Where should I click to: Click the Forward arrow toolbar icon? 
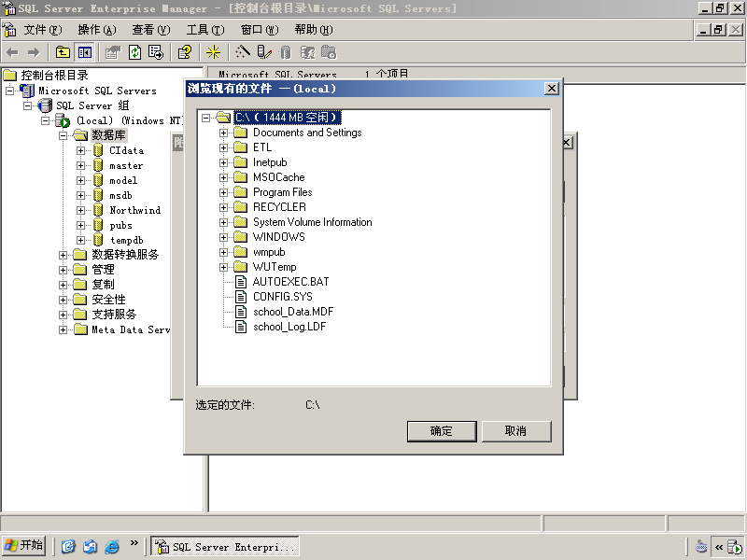(x=34, y=52)
